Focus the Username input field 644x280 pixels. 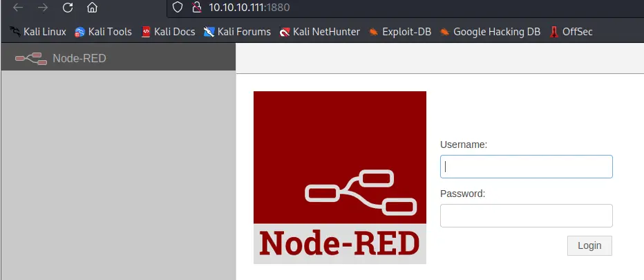click(526, 167)
